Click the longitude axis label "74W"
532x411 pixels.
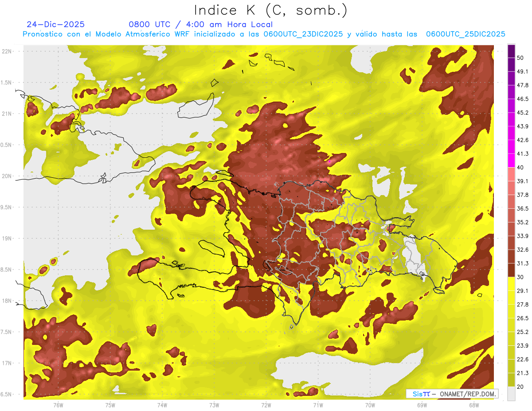162,405
